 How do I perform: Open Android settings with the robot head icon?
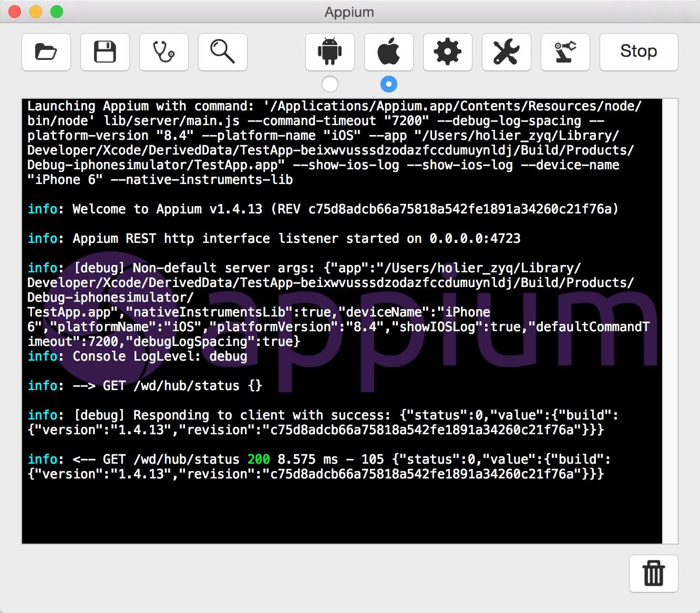click(330, 52)
